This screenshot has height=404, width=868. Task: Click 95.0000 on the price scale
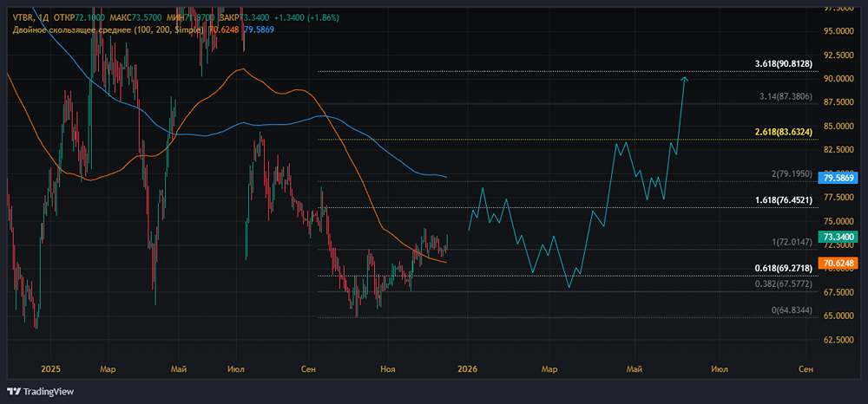click(x=839, y=31)
